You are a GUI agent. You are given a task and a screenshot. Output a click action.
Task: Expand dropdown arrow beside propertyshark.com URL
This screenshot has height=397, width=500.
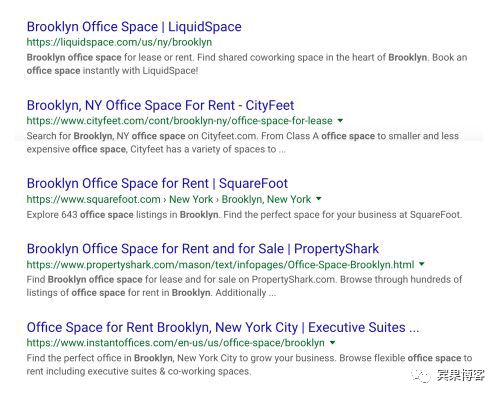pyautogui.click(x=422, y=264)
